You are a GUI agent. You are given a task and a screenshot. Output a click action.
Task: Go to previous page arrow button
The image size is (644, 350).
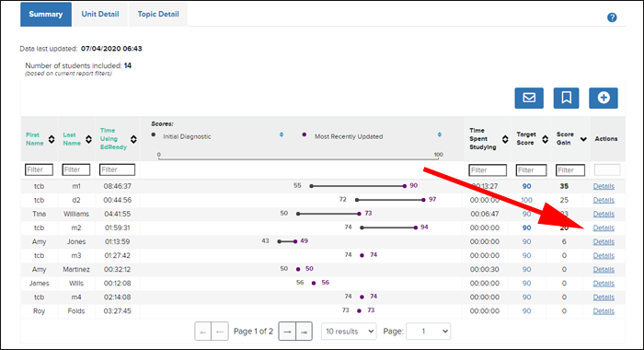(220, 331)
